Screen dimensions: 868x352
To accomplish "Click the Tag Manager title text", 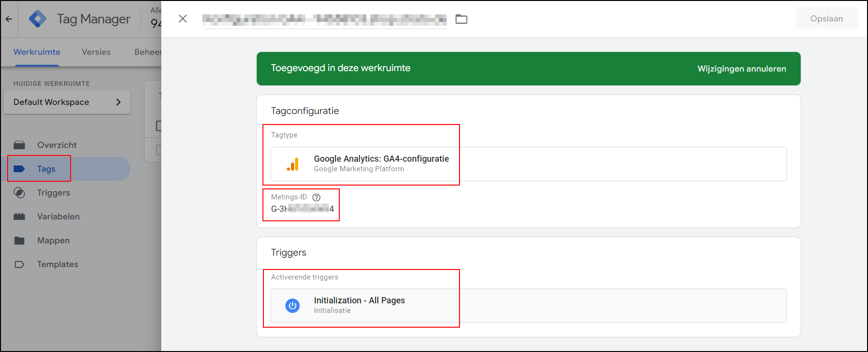I will pyautogui.click(x=94, y=19).
